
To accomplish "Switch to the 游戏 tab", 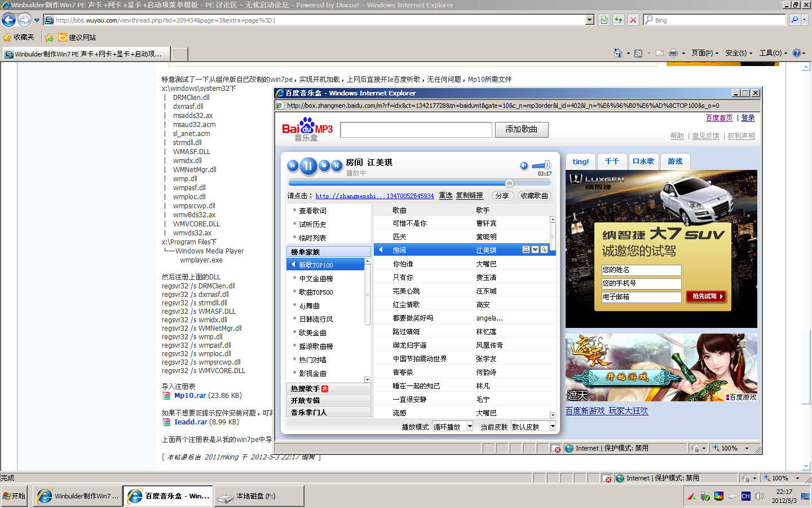I will (x=675, y=161).
